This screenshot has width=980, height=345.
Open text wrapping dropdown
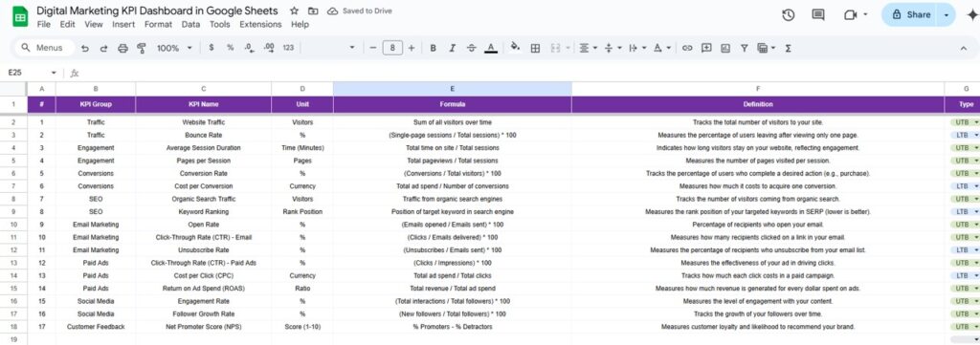pyautogui.click(x=636, y=48)
